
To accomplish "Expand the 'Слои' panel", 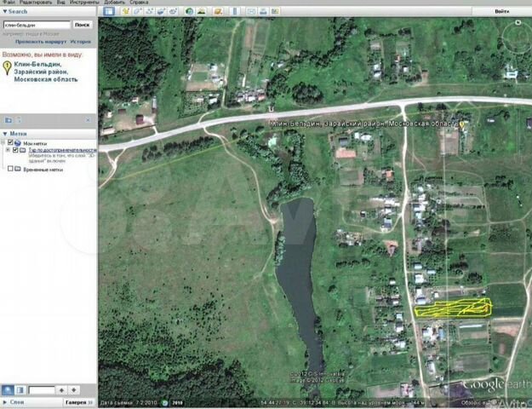I will [4, 402].
